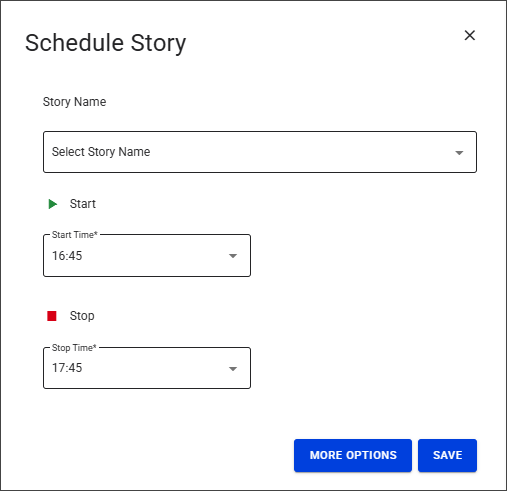This screenshot has width=517, height=501.
Task: Click the Schedule Story dialog title
Action: click(105, 43)
